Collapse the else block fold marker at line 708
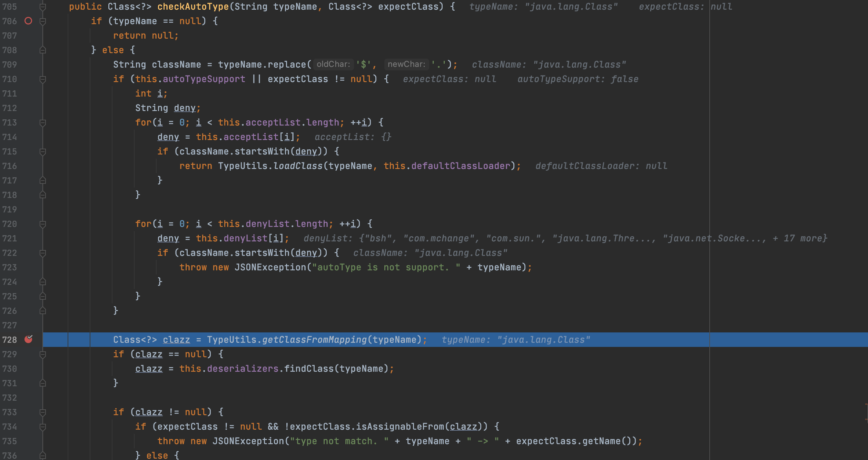Image resolution: width=868 pixels, height=460 pixels. [43, 50]
